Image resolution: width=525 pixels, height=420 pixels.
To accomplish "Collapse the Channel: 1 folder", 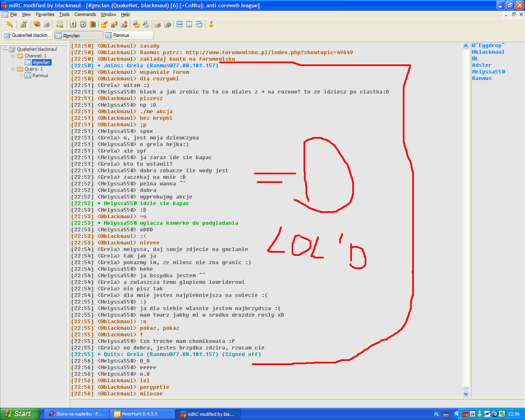I will tap(13, 56).
